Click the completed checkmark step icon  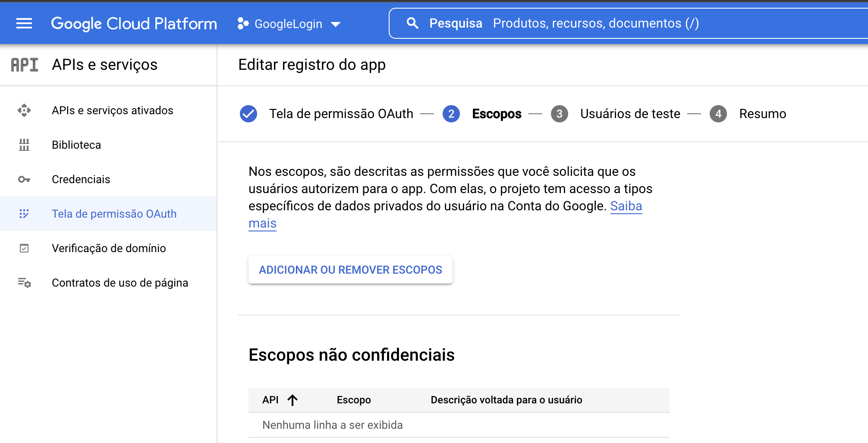(x=248, y=114)
